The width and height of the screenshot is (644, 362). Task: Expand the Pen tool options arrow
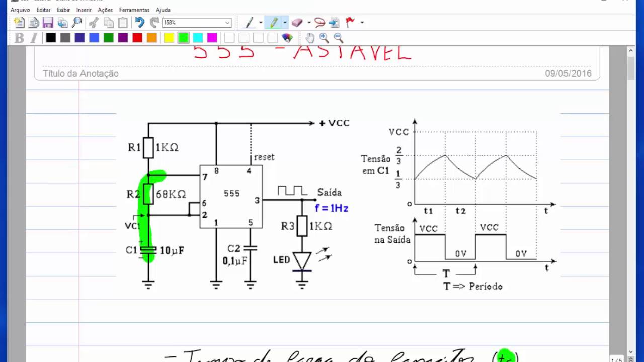point(261,22)
